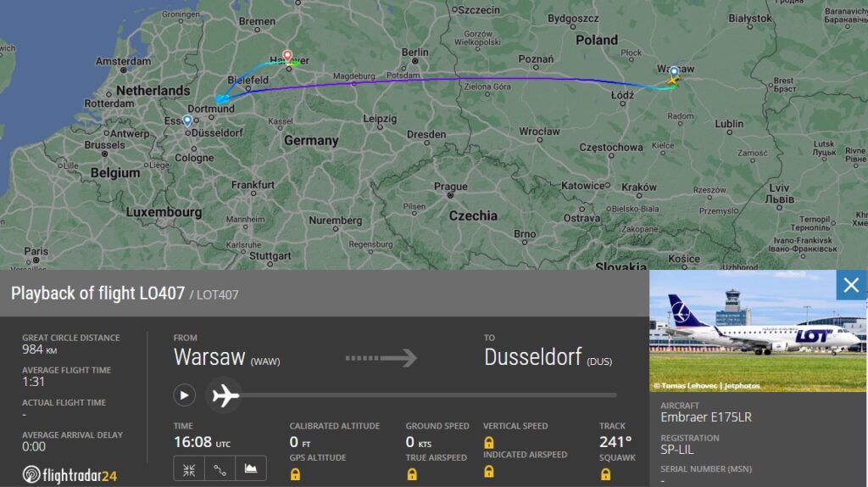The width and height of the screenshot is (868, 487).
Task: Open the altitude graph chart icon
Action: [251, 469]
